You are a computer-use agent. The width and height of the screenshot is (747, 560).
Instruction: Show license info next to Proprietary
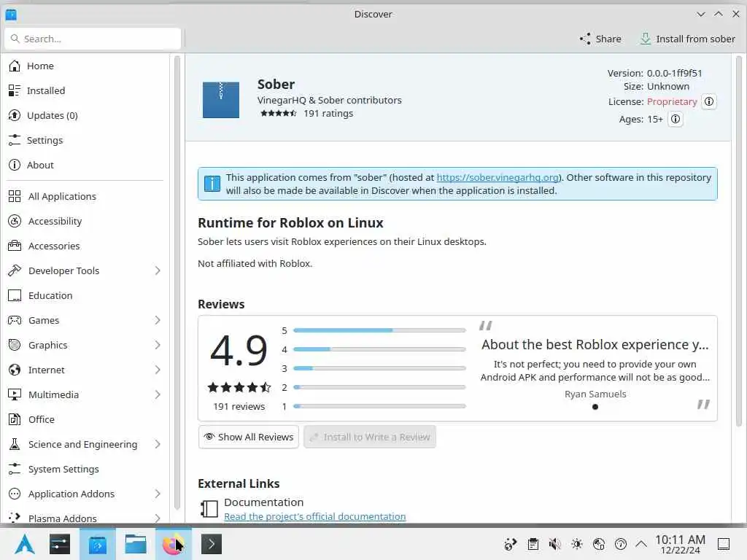[x=709, y=101]
